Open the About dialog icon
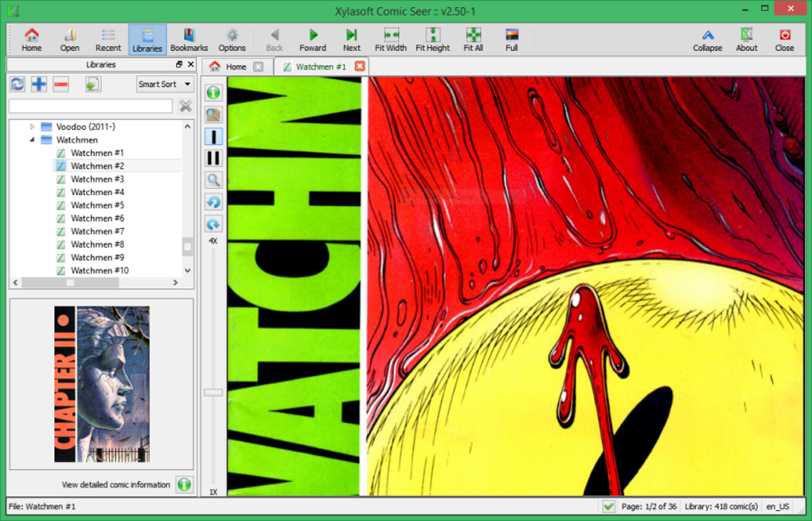The width and height of the screenshot is (812, 521). [747, 40]
